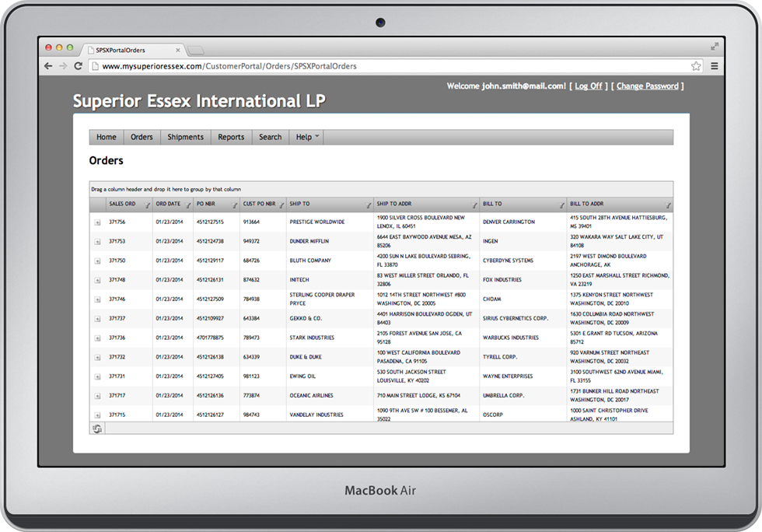
Task: Select the SPSXPortalOrders tab
Action: pyautogui.click(x=131, y=50)
